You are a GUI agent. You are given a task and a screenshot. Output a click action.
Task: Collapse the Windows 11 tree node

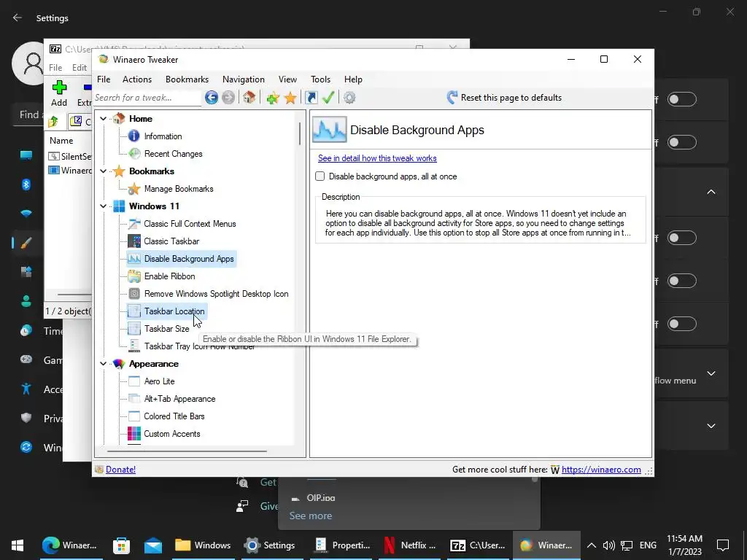(x=104, y=206)
